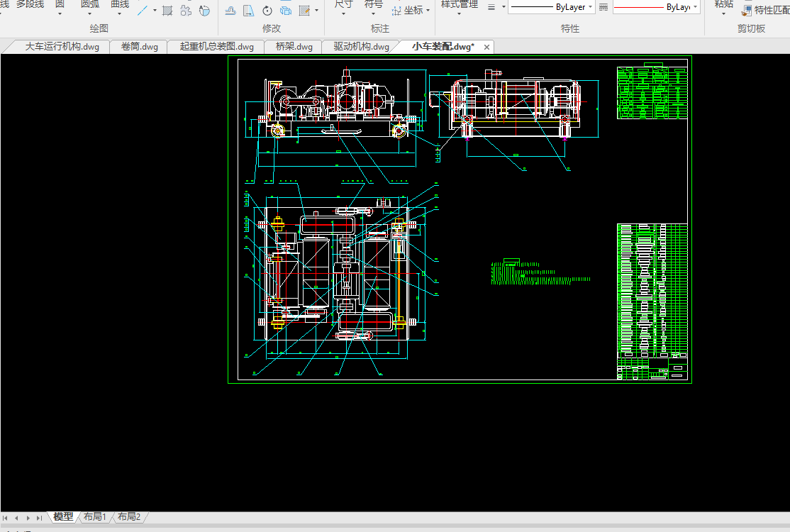Switch to 大车运行机构.dwg tab

pos(62,47)
